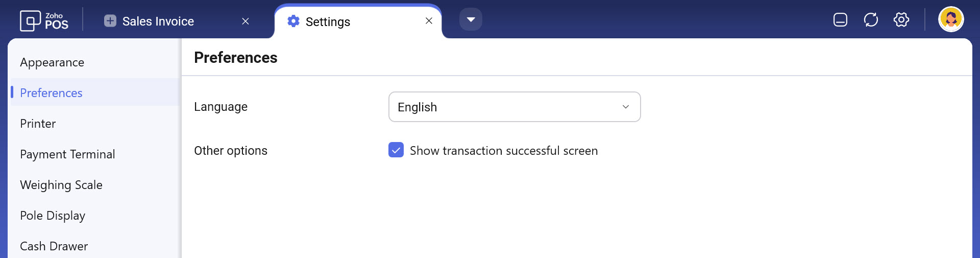Switch to the Sales Invoice tab
The image size is (980, 258).
pos(158,21)
